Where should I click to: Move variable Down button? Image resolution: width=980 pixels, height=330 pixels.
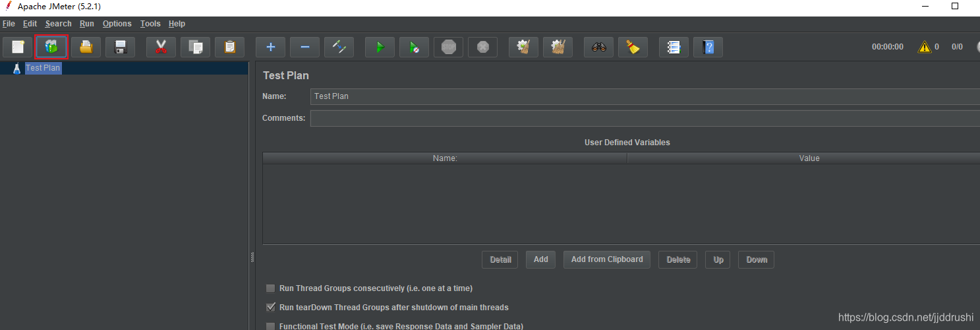(x=757, y=259)
